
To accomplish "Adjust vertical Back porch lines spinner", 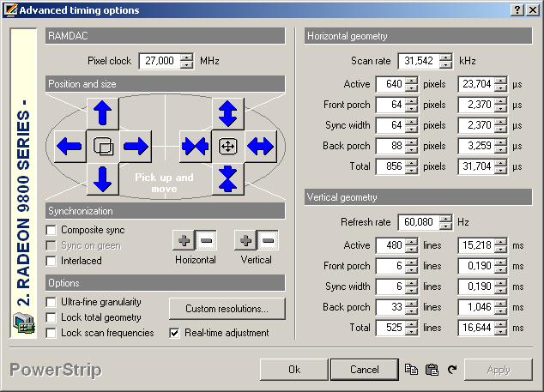I will (x=412, y=307).
